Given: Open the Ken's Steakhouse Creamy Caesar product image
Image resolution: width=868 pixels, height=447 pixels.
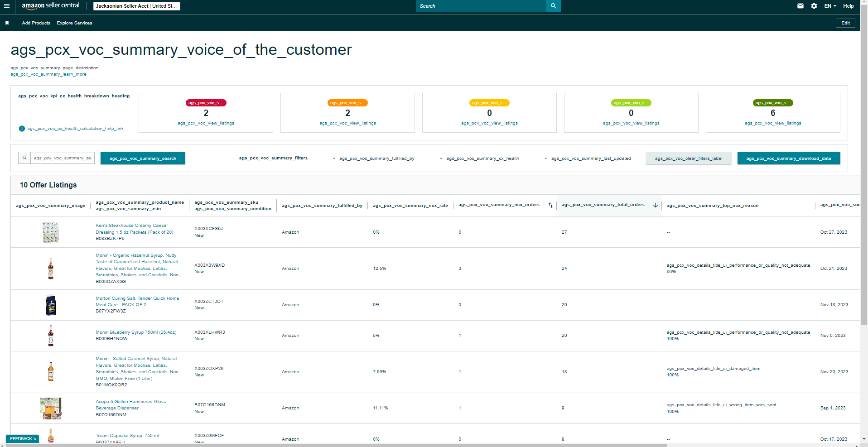Looking at the screenshot, I should click(x=51, y=232).
